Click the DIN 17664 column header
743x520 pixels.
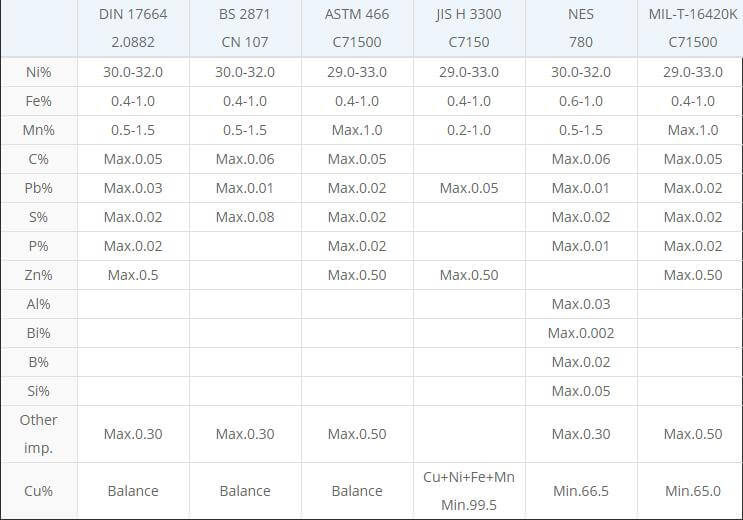[x=133, y=14]
